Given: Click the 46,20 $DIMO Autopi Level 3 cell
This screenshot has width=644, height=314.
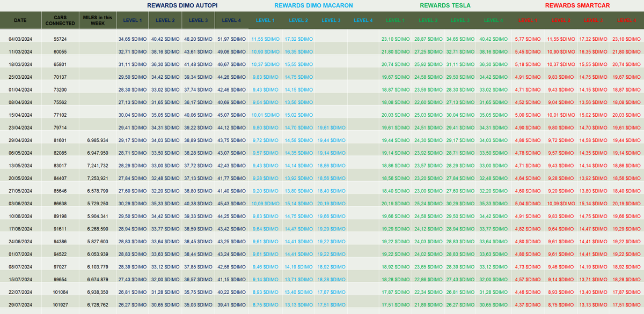Looking at the screenshot, I should coord(198,39).
